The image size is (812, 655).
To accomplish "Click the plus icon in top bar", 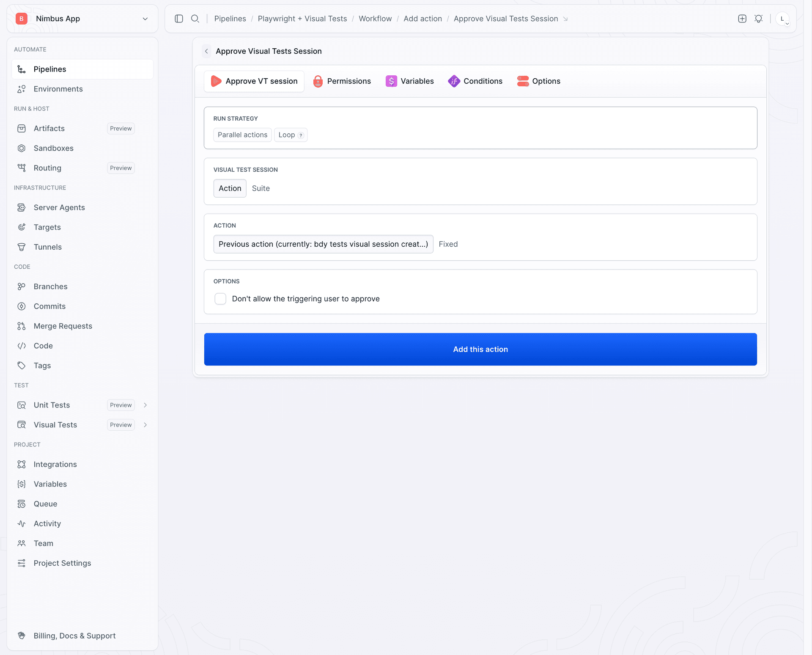I will click(742, 19).
